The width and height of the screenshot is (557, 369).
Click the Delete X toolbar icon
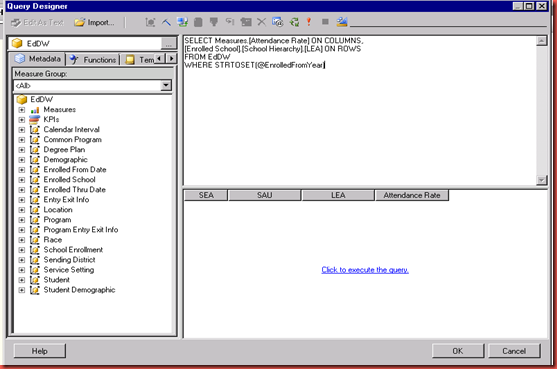point(261,22)
